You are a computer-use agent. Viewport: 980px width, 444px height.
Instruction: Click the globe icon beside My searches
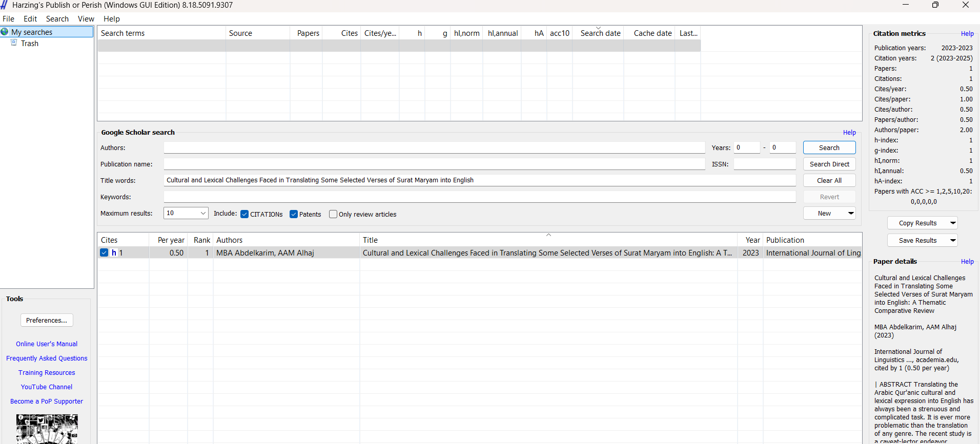(5, 32)
